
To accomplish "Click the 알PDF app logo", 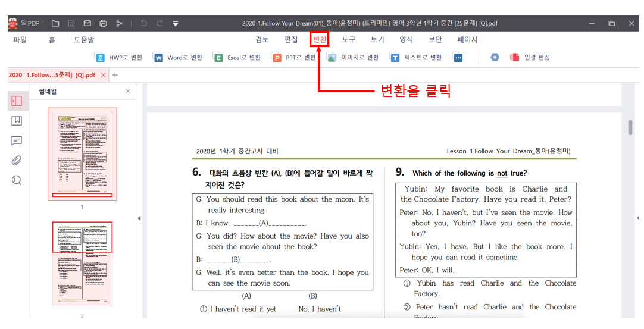I will tap(12, 23).
